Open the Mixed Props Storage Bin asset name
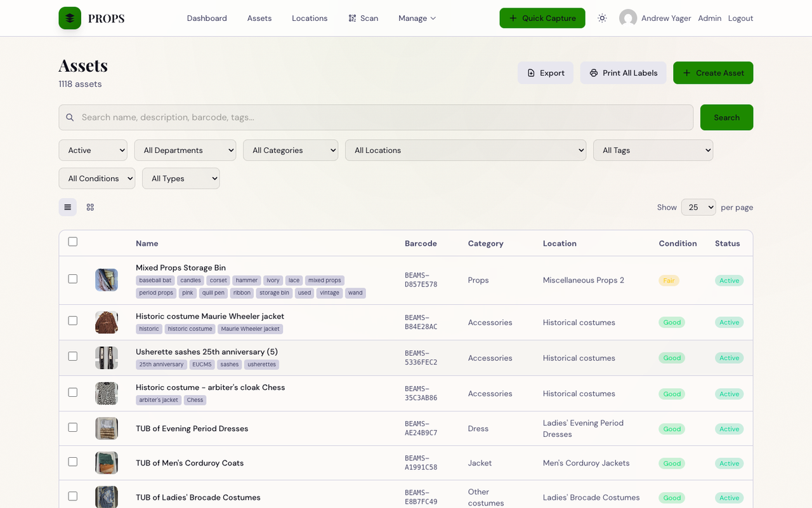Viewport: 812px width, 508px height. [x=181, y=268]
